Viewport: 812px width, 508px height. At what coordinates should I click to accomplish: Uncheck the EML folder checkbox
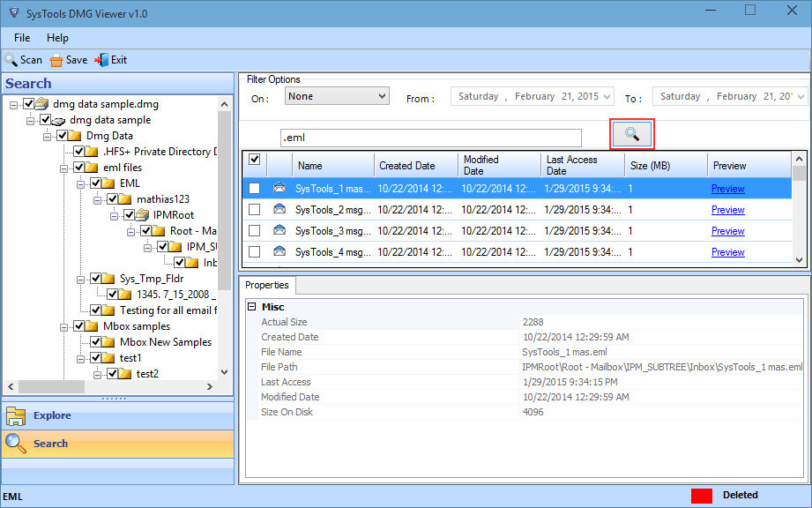click(95, 183)
